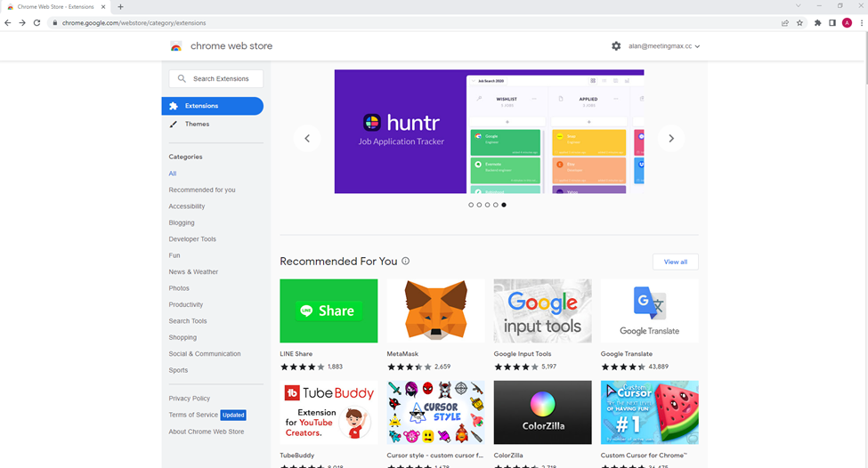Open the TubeBuddy extension thumbnail

tap(329, 412)
